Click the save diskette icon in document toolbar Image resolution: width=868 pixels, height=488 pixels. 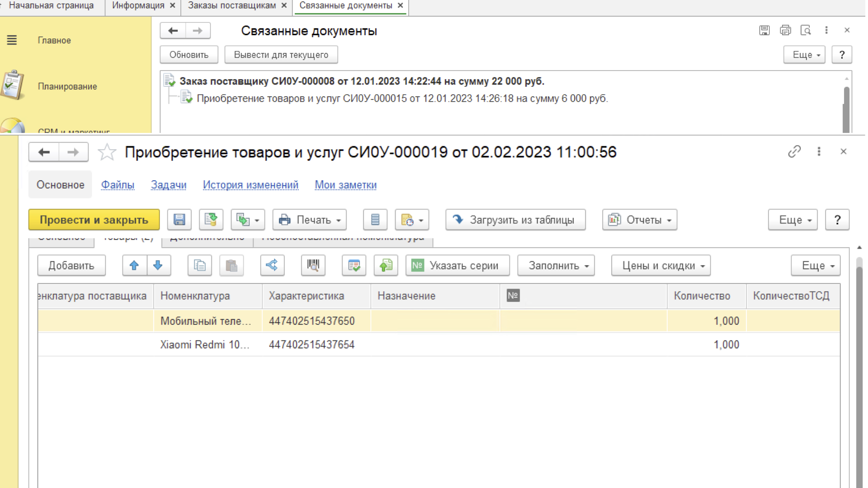(179, 220)
